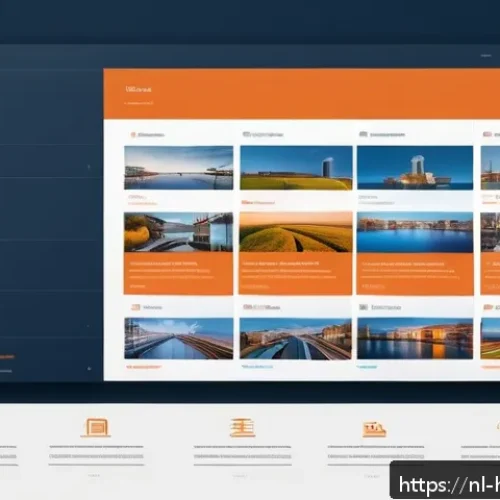Click the grey icon heading the night waterfront card
Viewport: 500px width, 500px height.
click(x=363, y=307)
